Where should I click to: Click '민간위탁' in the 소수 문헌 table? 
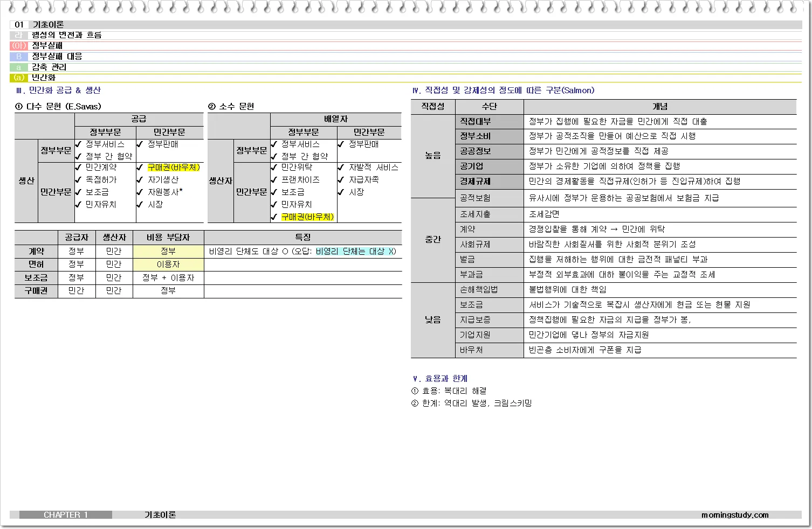297,168
